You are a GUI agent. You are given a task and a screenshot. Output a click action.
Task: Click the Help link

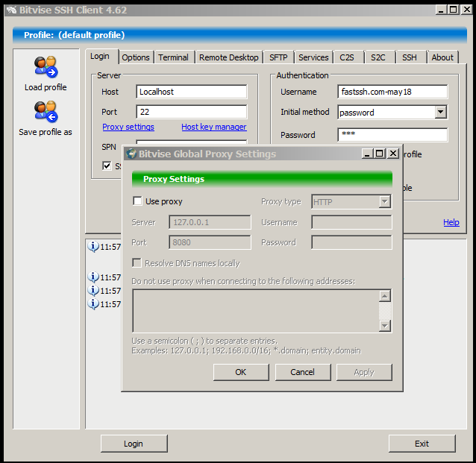tap(451, 222)
